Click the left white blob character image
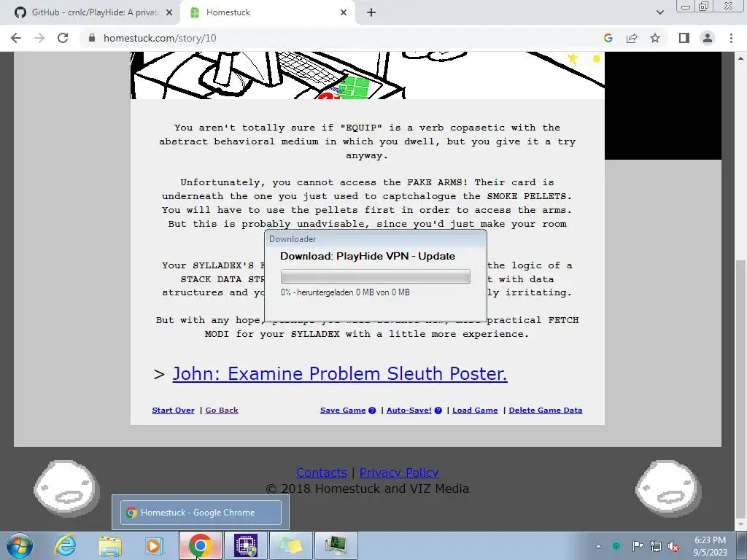The width and height of the screenshot is (747, 560). 66,488
